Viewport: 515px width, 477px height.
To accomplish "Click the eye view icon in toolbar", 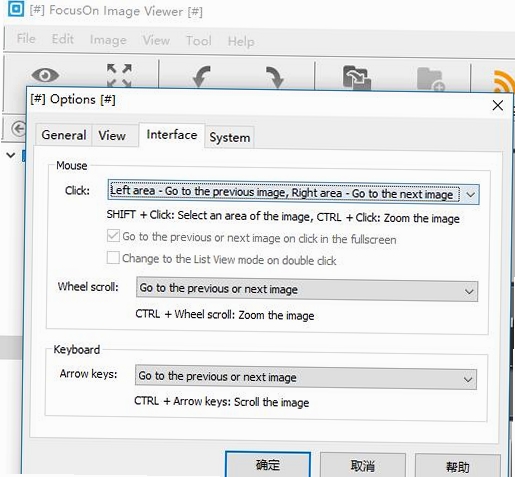I will [45, 75].
